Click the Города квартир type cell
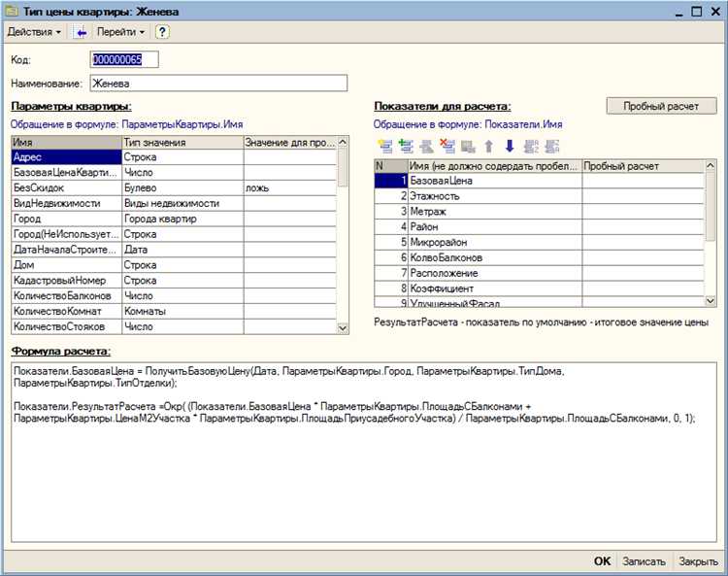 coord(182,219)
